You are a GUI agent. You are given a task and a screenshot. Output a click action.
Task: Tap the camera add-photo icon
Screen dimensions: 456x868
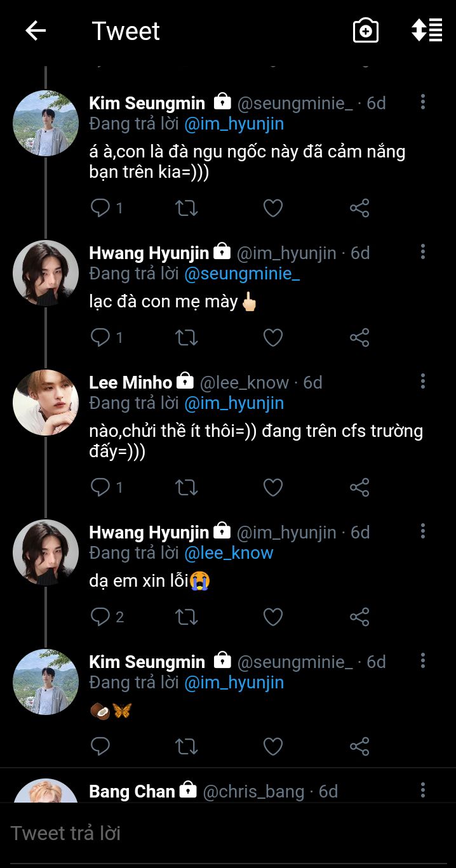click(x=365, y=30)
